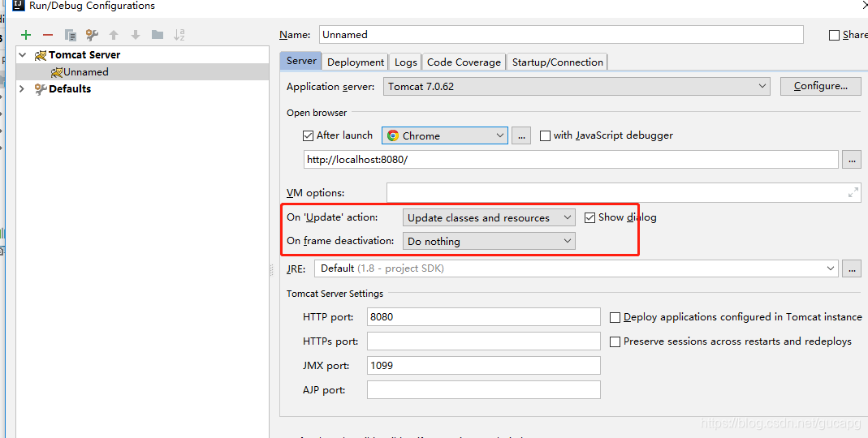Add new configuration with green plus icon

25,35
